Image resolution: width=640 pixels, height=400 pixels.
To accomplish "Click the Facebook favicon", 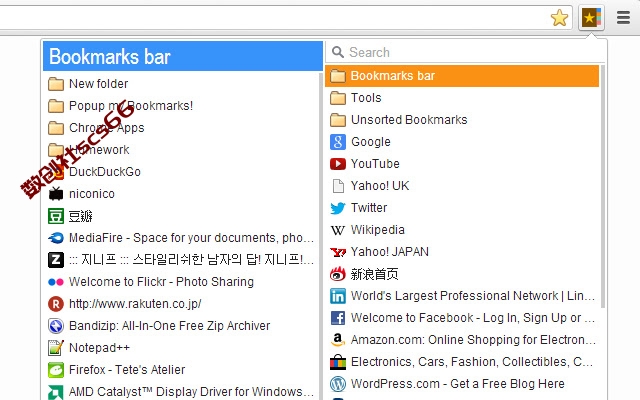I will 338,318.
